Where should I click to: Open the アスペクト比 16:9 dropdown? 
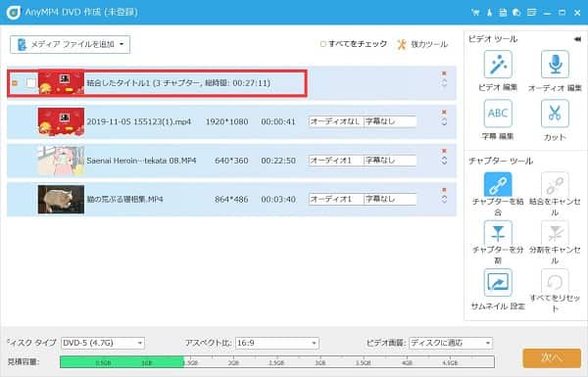click(277, 343)
